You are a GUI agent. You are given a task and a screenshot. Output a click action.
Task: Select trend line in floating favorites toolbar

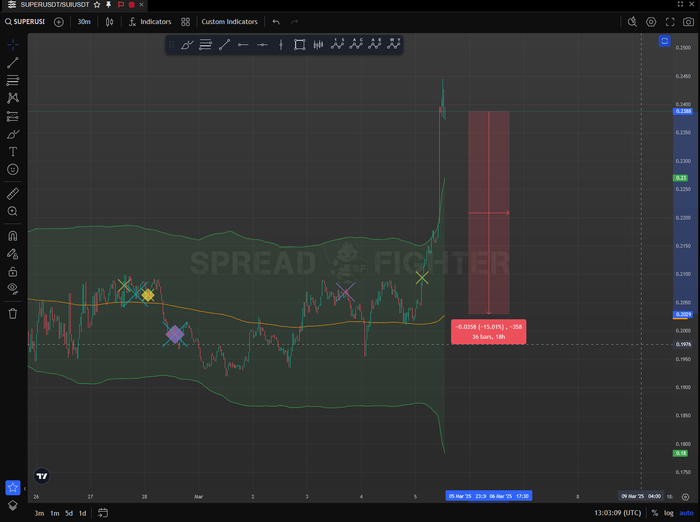tap(225, 45)
